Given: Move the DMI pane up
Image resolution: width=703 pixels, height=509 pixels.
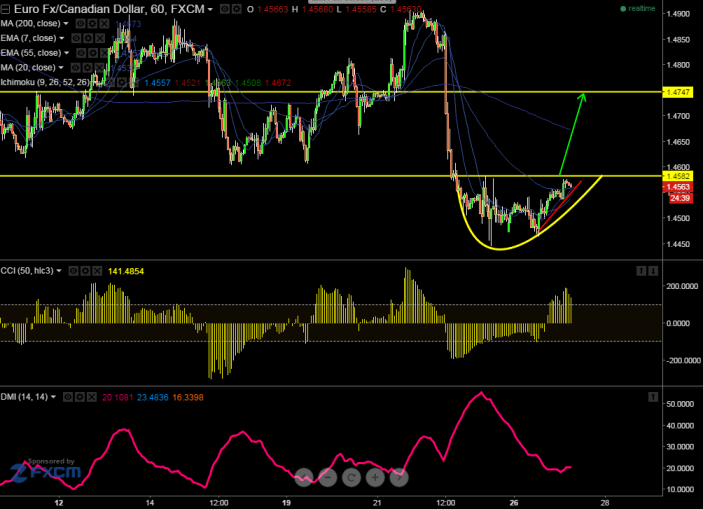Looking at the screenshot, I should pyautogui.click(x=653, y=397).
